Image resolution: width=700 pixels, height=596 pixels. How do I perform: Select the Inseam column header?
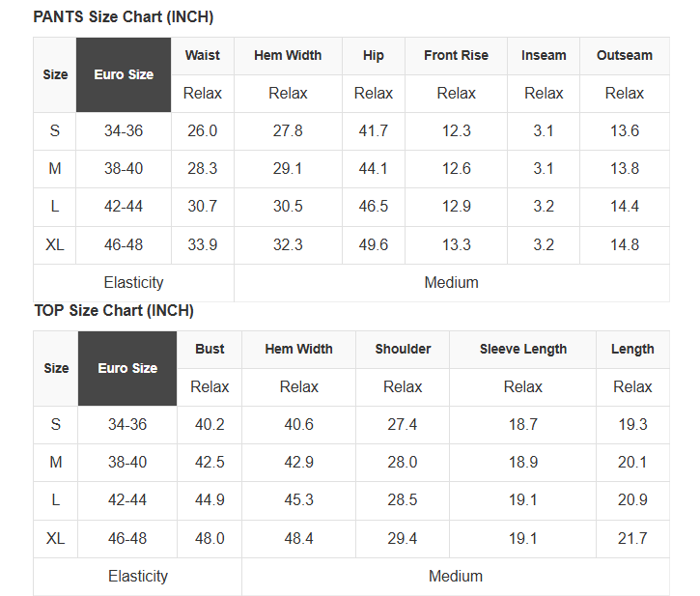point(544,56)
